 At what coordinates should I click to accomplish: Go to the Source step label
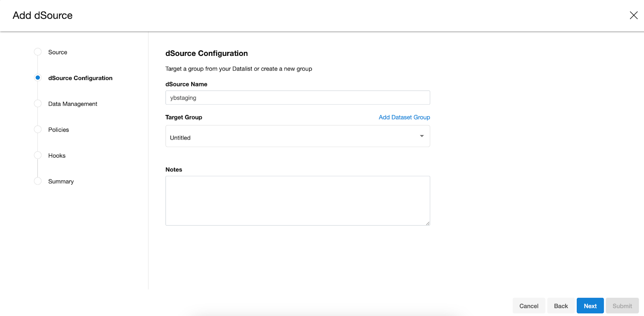click(x=58, y=52)
